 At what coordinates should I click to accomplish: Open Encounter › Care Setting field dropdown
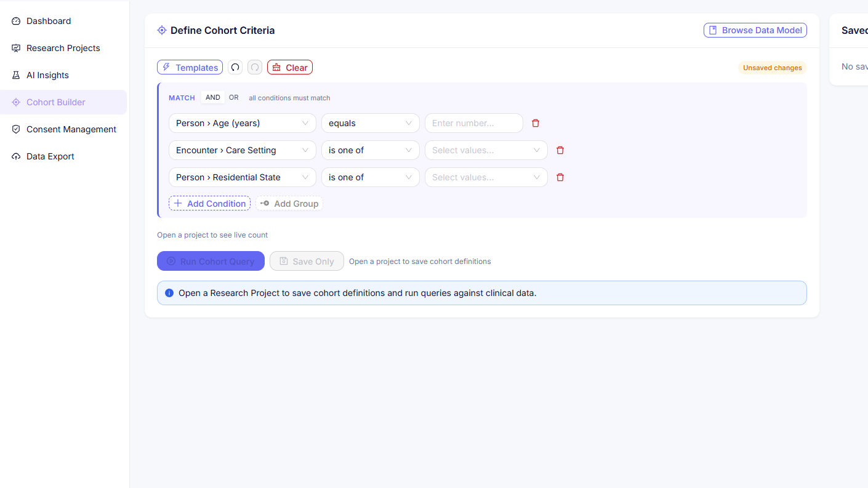243,150
